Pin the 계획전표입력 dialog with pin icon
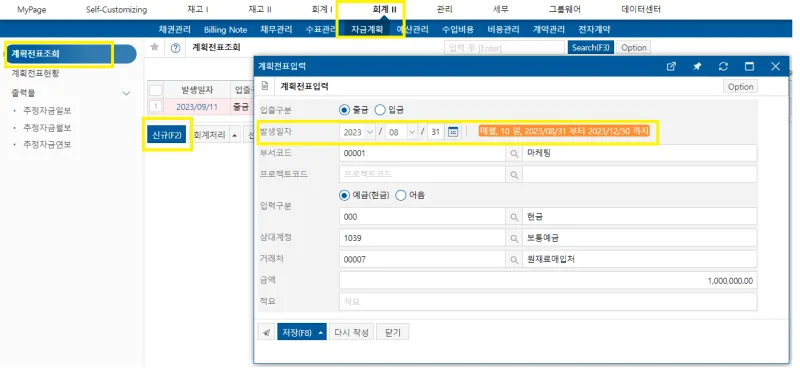800x371 pixels. pos(697,66)
